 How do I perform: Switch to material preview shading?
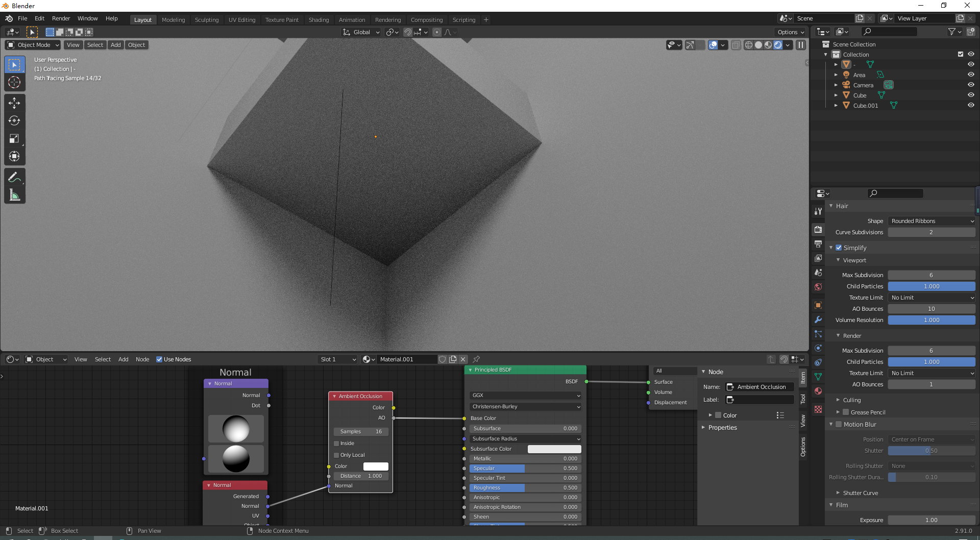[768, 45]
